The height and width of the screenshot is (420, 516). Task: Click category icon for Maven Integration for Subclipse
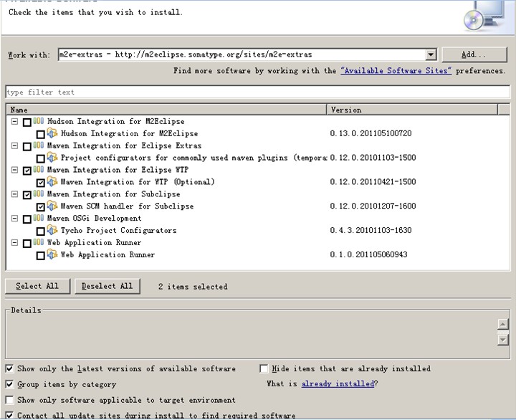(38, 194)
